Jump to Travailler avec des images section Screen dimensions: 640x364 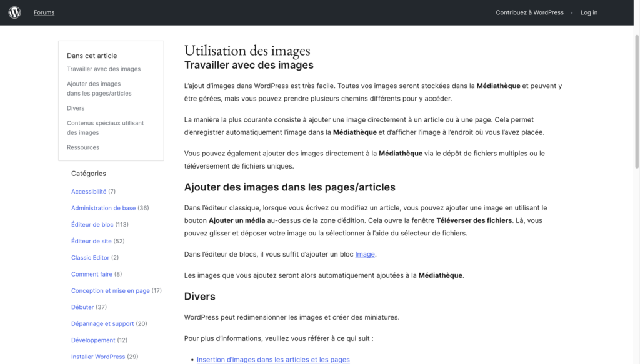point(104,69)
